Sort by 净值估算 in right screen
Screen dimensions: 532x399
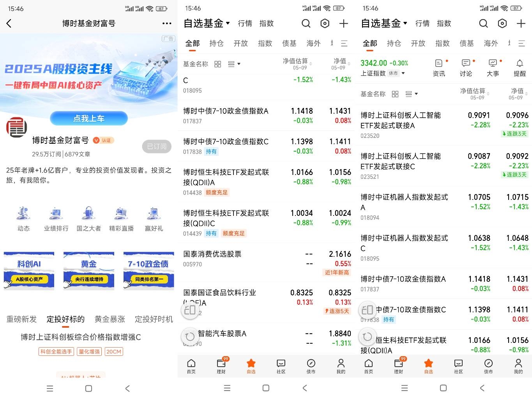click(475, 94)
